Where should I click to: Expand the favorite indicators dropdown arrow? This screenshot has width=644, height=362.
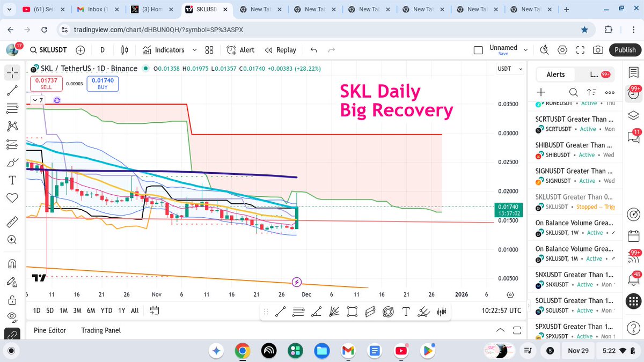[194, 50]
